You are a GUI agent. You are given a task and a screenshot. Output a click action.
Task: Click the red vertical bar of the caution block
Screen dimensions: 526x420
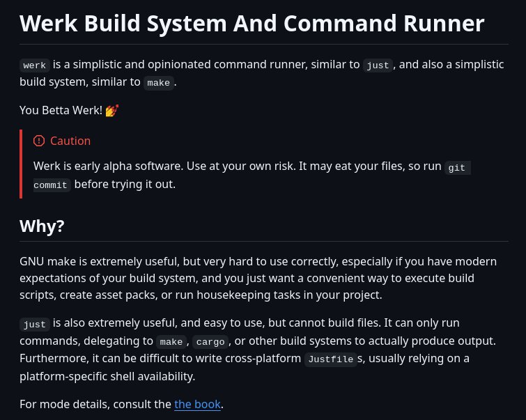21,164
